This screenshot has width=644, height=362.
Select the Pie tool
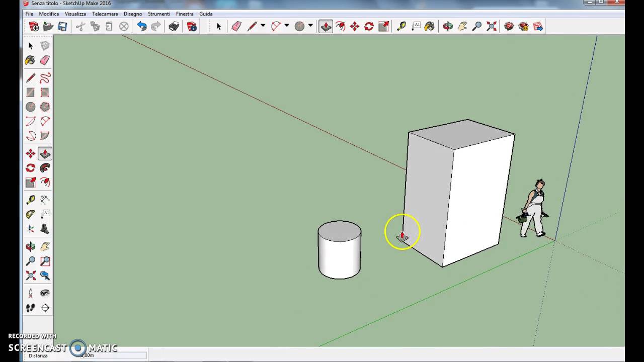[x=45, y=136]
